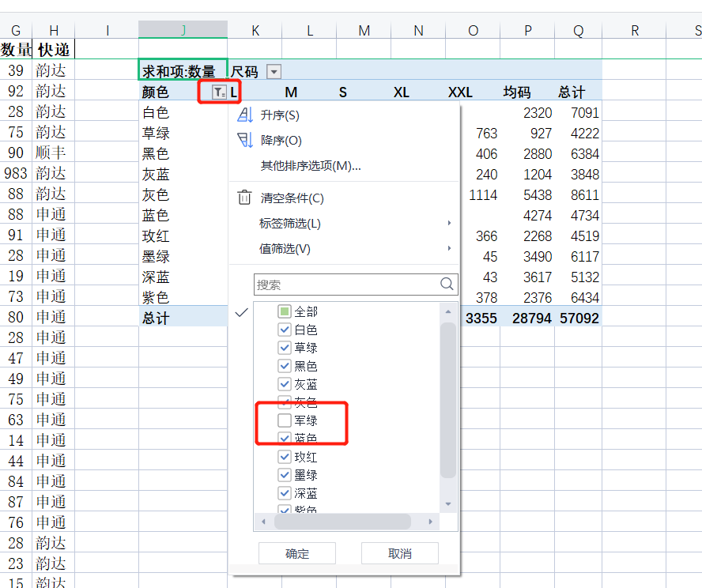This screenshot has height=588, width=702.
Task: Open the 尺码 field dropdown arrow
Action: tap(274, 72)
